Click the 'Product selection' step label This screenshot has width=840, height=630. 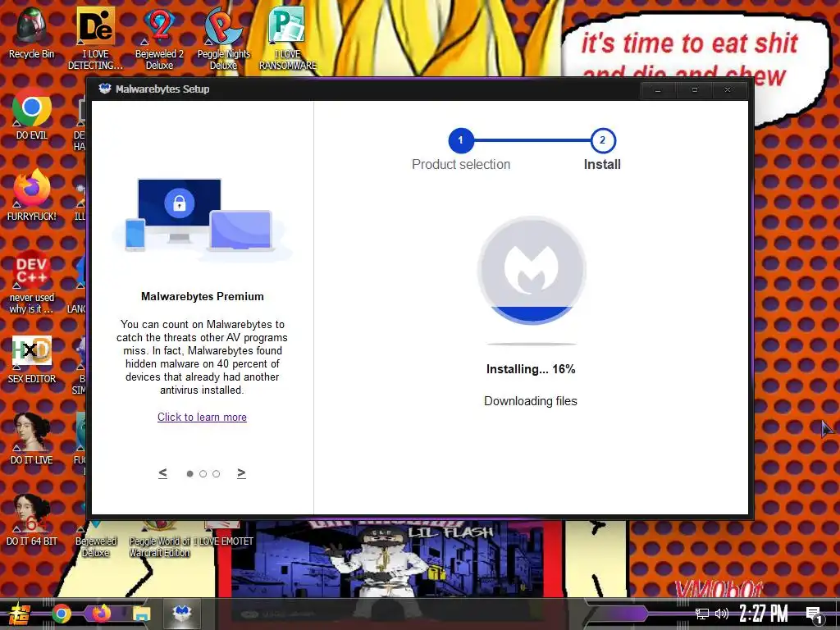click(x=461, y=164)
